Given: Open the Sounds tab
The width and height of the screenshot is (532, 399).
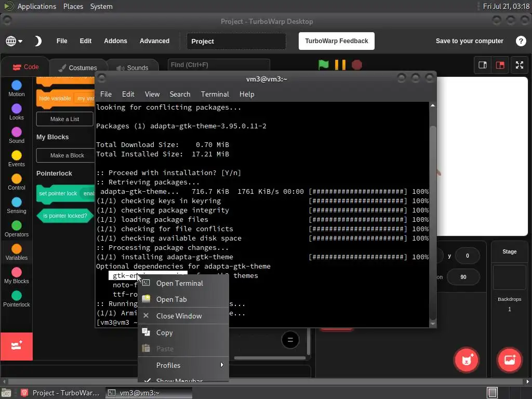Looking at the screenshot, I should point(132,68).
